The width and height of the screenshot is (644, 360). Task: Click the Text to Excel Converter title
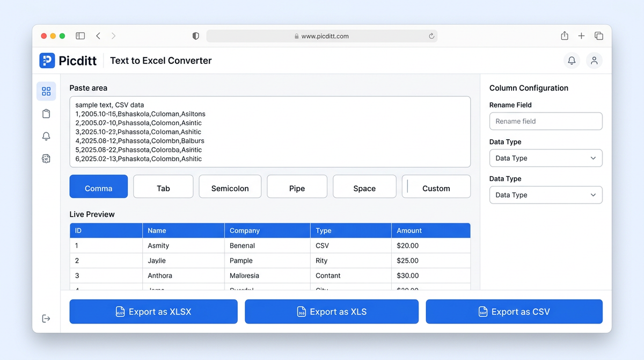(x=161, y=61)
